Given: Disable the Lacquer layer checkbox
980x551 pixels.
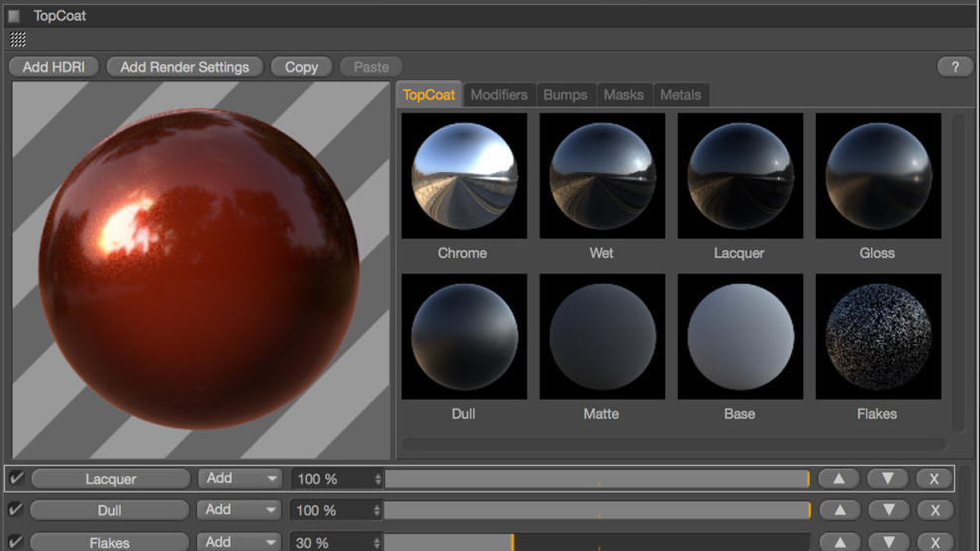Looking at the screenshot, I should coord(16,479).
